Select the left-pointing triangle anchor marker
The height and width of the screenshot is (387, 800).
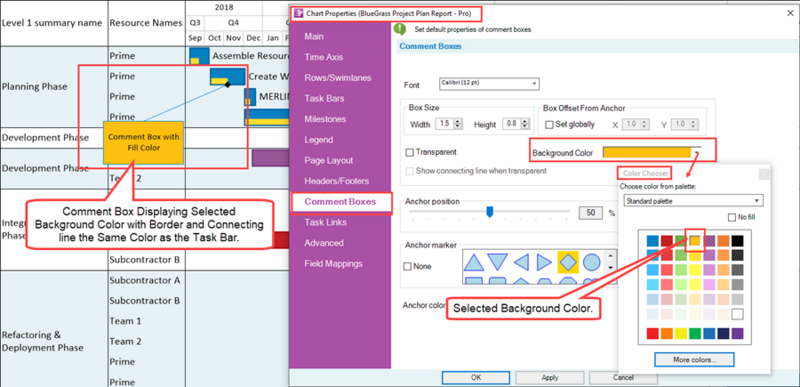[521, 262]
